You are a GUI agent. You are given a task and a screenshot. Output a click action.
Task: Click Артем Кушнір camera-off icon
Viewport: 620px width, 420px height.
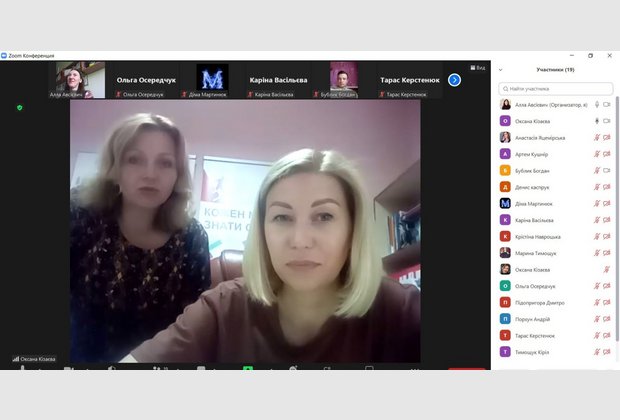click(x=607, y=154)
